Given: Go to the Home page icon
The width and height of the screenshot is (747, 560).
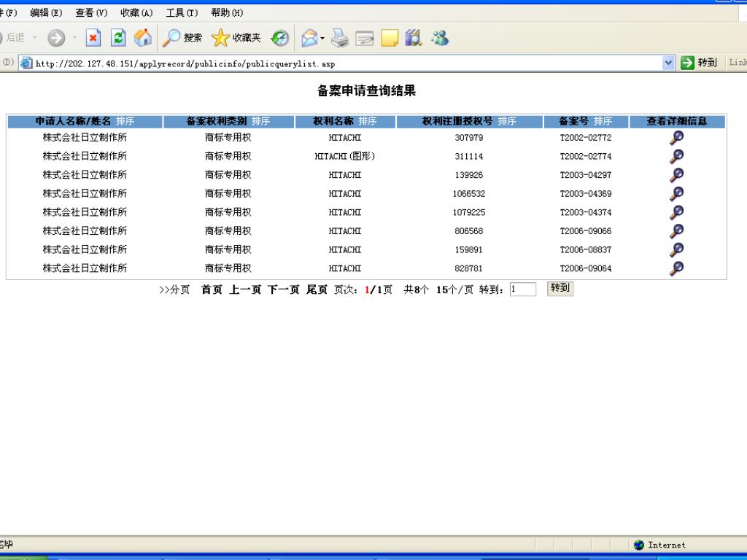Looking at the screenshot, I should (143, 38).
